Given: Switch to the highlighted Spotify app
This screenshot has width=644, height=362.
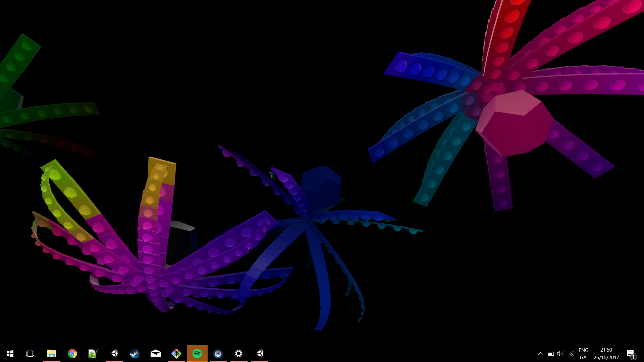Looking at the screenshot, I should tap(197, 354).
